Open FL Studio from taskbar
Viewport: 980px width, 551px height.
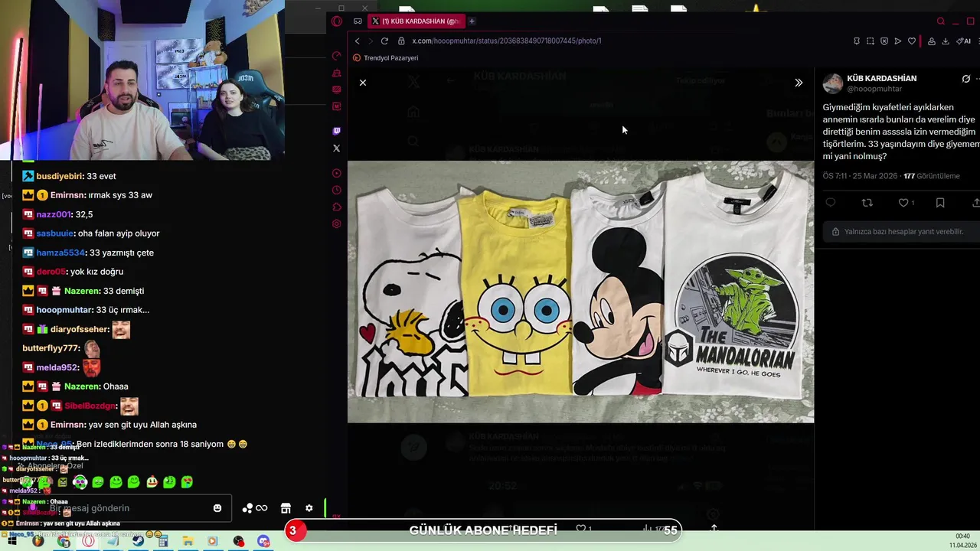pos(38,541)
